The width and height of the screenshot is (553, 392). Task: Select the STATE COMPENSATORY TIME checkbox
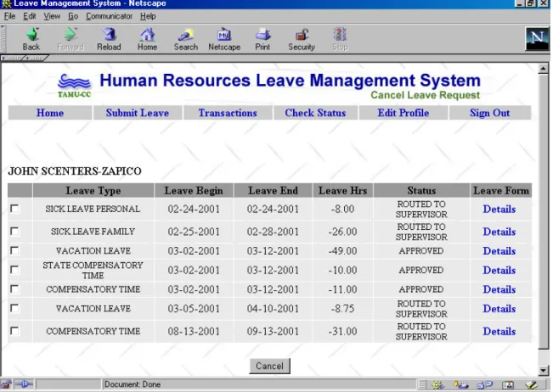click(14, 270)
